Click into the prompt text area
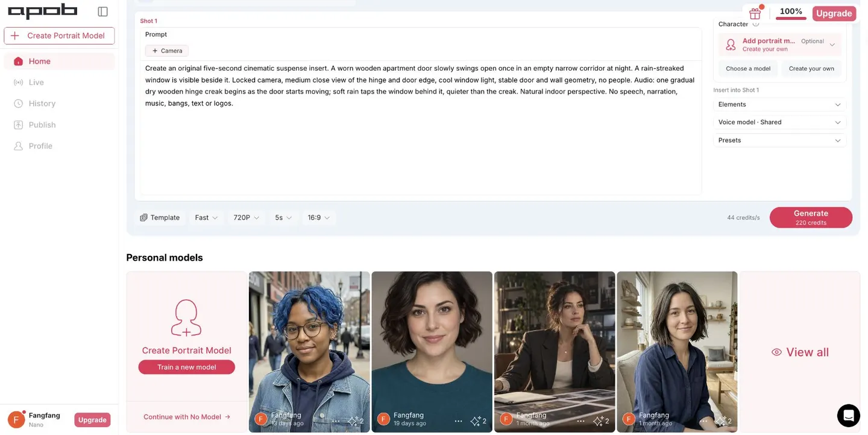 [x=421, y=127]
